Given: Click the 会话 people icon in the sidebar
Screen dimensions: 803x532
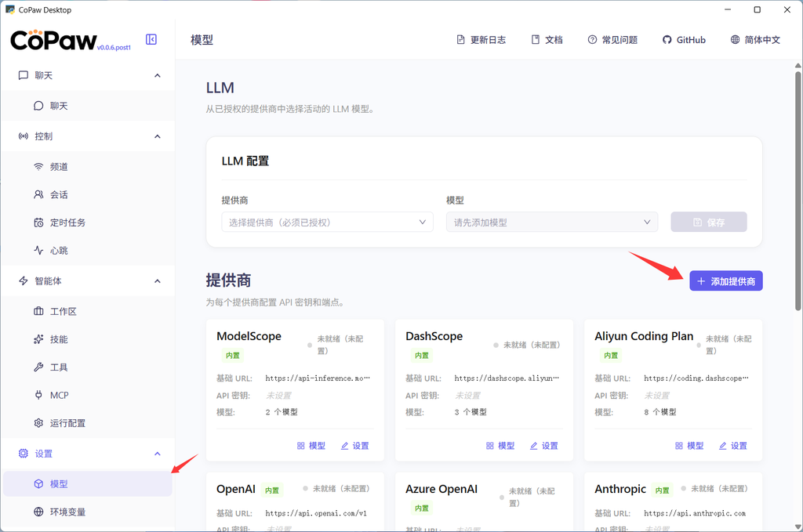Looking at the screenshot, I should point(38,194).
